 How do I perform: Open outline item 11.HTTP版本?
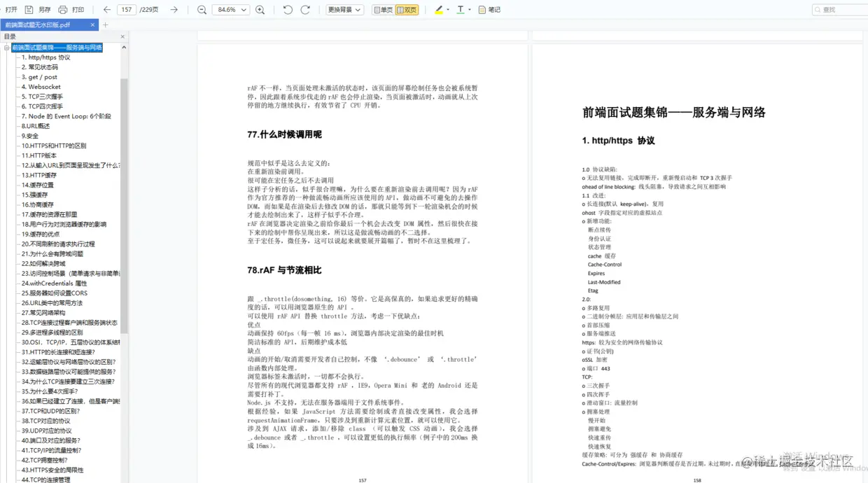(x=39, y=155)
